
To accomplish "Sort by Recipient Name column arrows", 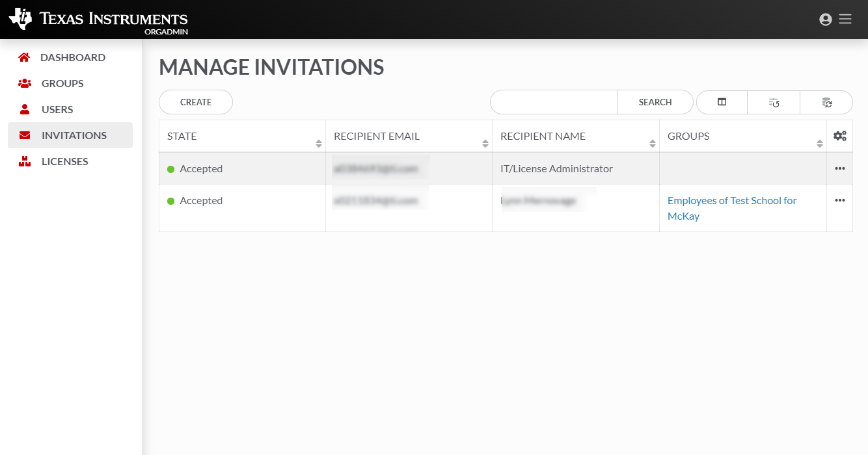I will 653,144.
